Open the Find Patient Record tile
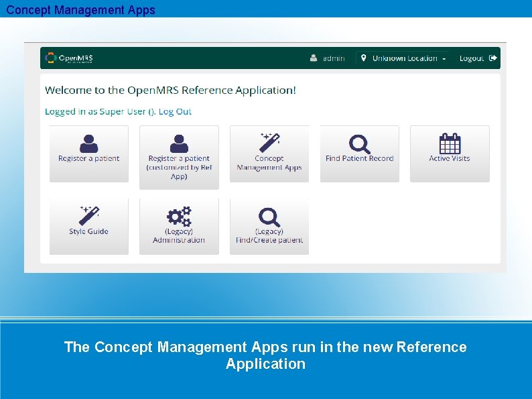Screen dimensions: 532x399 360,154
